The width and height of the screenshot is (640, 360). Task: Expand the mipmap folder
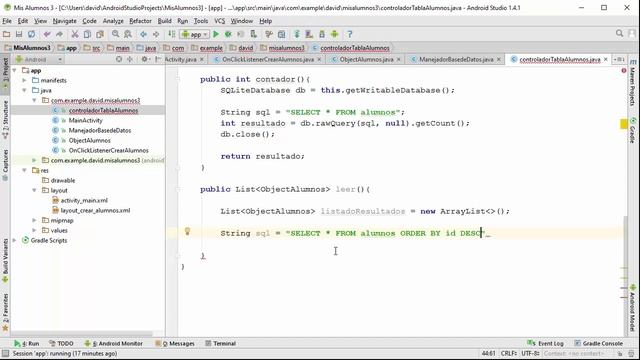pos(34,220)
